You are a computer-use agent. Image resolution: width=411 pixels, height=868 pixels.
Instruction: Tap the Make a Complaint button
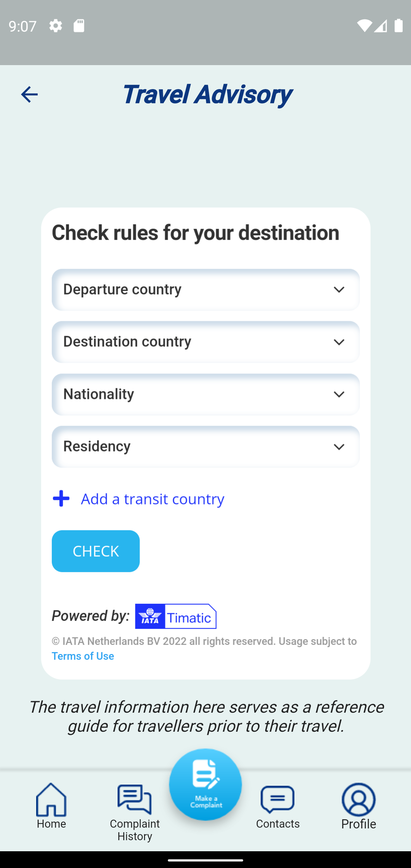pos(205,785)
